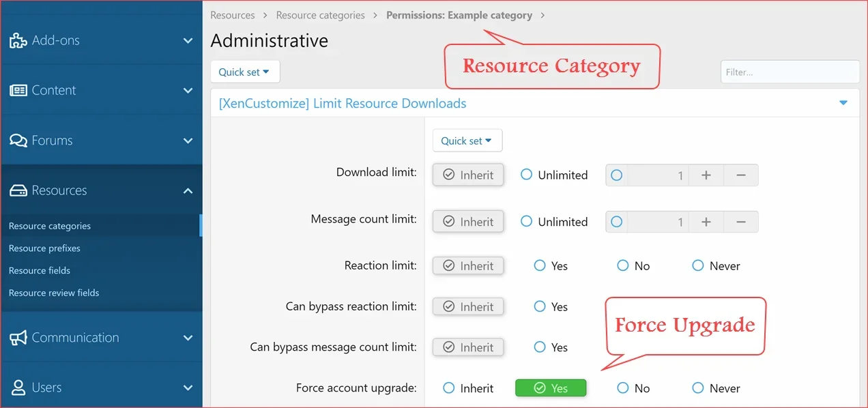
Task: Collapse the Limit Resource Downloads section arrow
Action: point(843,103)
